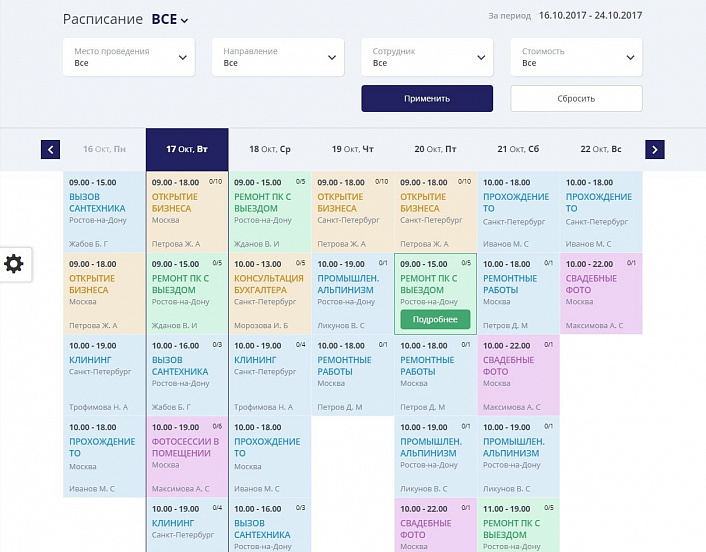Go to previous week with left arrow
Image resolution: width=706 pixels, height=552 pixels.
tap(50, 149)
